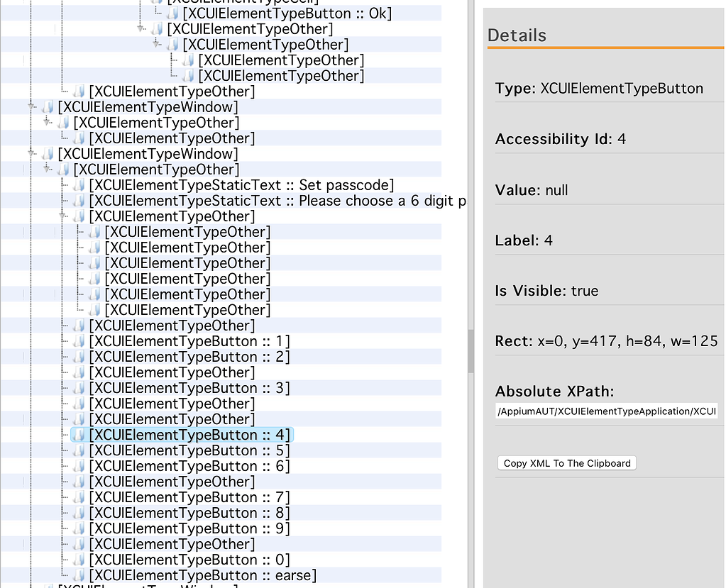Collapse the second XCUIElementTypeWindow node
The width and height of the screenshot is (726, 588).
[x=31, y=153]
